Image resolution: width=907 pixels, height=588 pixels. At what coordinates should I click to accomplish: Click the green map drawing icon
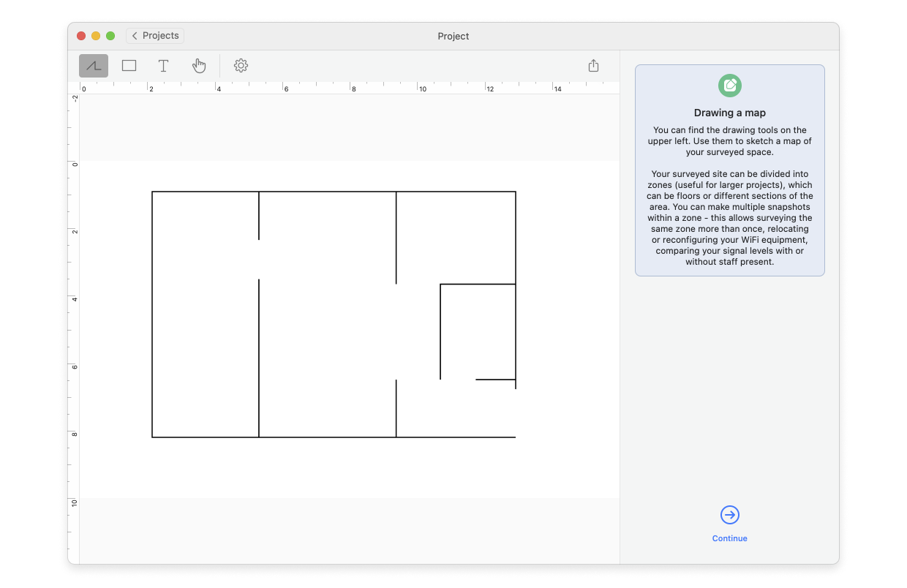click(729, 85)
